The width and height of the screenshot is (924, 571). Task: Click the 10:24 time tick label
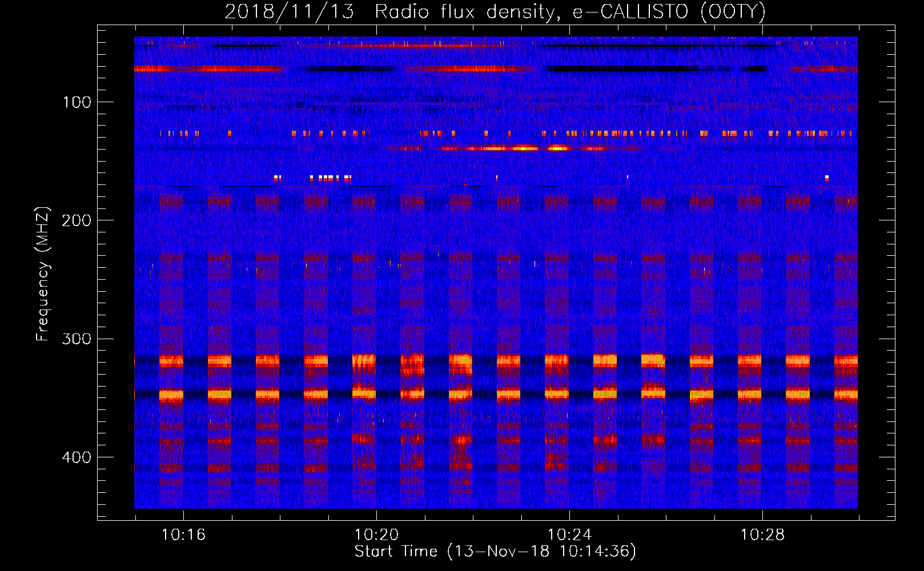tap(569, 535)
